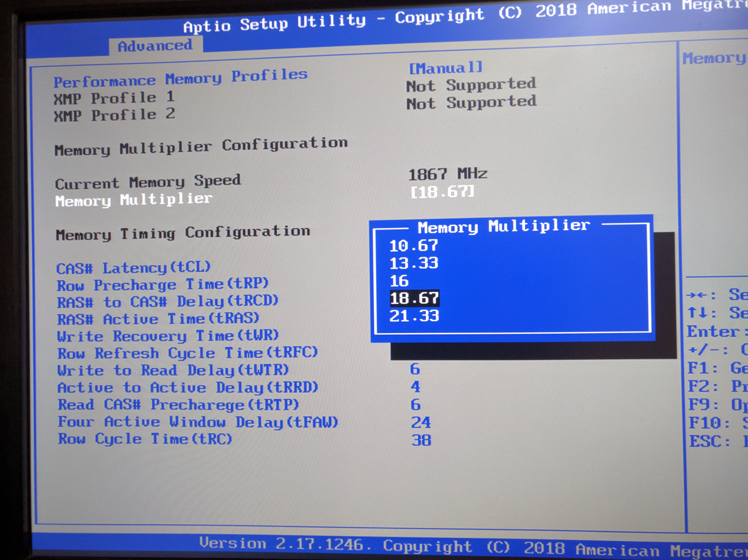This screenshot has height=560, width=748.
Task: Click Four Active Window Delay value 24
Action: click(x=421, y=422)
